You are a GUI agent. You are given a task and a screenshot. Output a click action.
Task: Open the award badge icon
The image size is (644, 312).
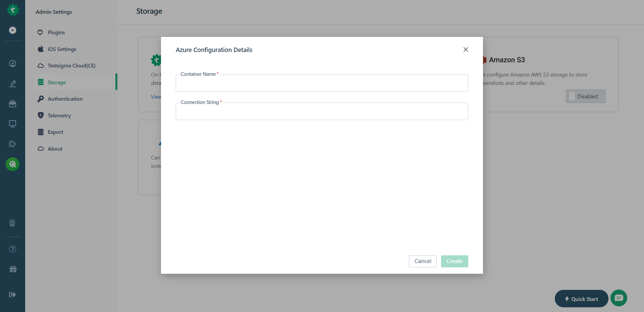12,223
